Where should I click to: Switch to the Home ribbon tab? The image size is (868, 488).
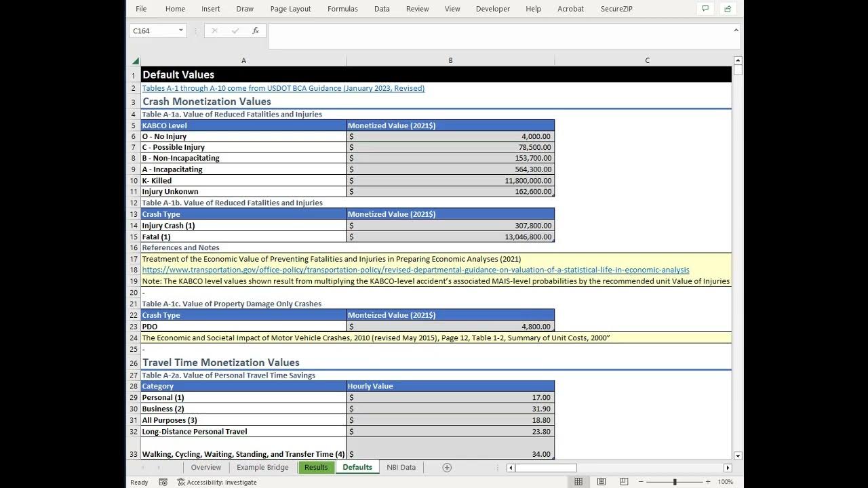tap(175, 9)
